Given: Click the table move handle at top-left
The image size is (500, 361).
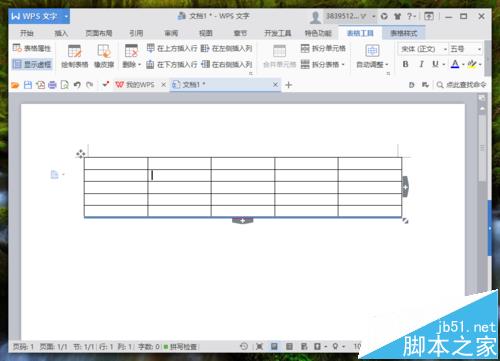Looking at the screenshot, I should point(80,154).
